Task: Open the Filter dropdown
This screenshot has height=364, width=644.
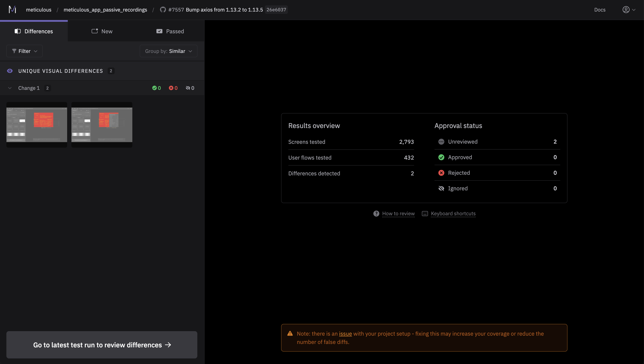Action: coord(25,51)
